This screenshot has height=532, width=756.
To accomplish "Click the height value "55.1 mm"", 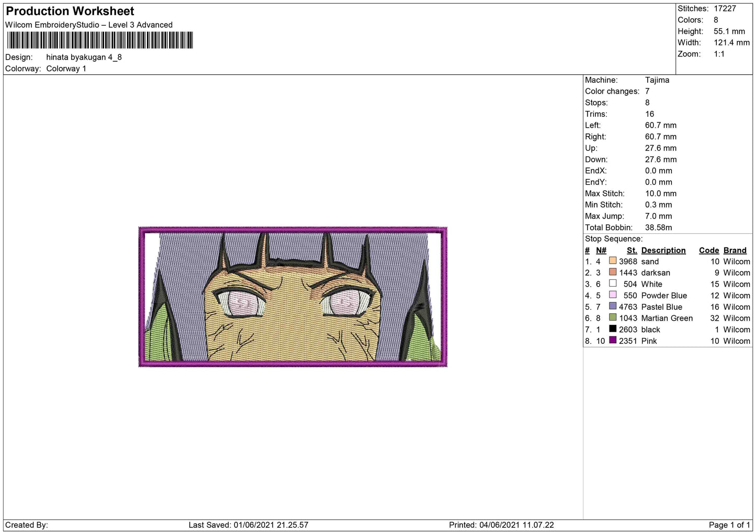I will tap(729, 31).
